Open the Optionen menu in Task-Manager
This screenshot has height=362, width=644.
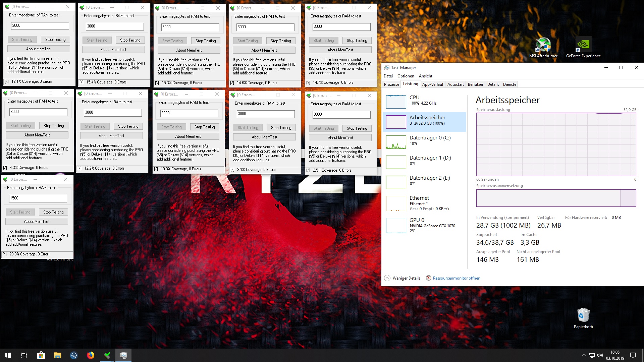[406, 76]
